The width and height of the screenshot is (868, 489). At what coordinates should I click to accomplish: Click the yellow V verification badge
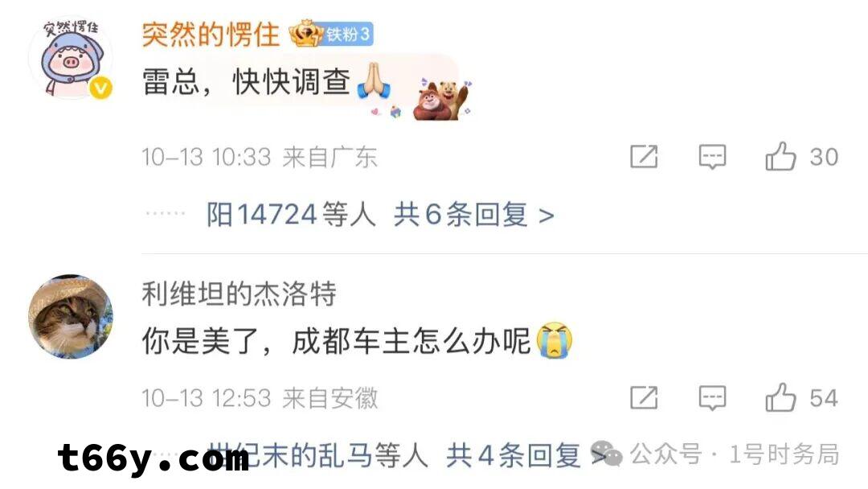[x=100, y=88]
